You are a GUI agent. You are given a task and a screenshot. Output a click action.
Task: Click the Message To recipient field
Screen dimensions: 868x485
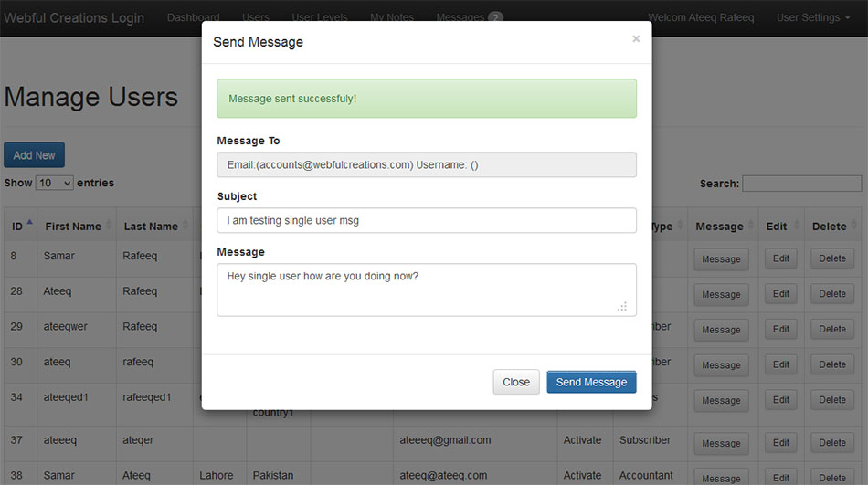(x=427, y=165)
